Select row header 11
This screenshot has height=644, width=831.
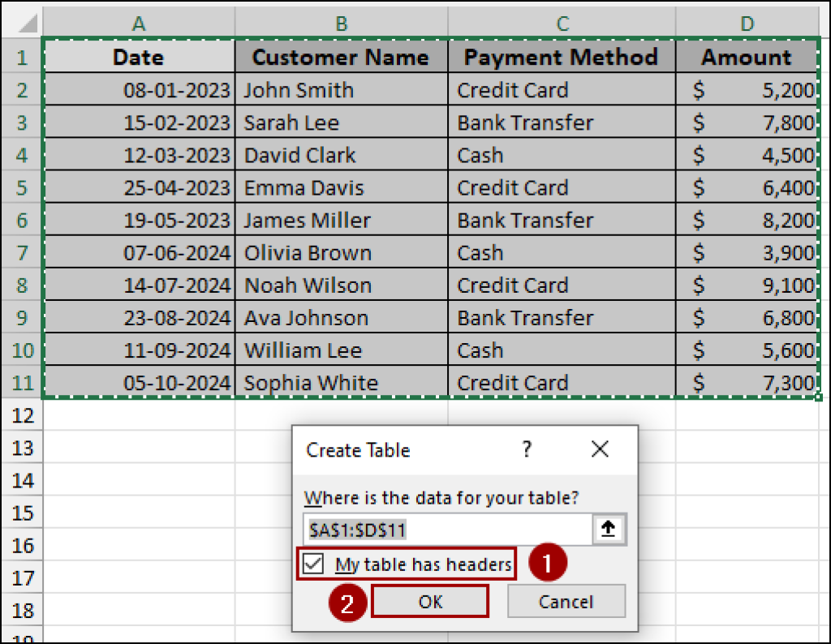(22, 382)
